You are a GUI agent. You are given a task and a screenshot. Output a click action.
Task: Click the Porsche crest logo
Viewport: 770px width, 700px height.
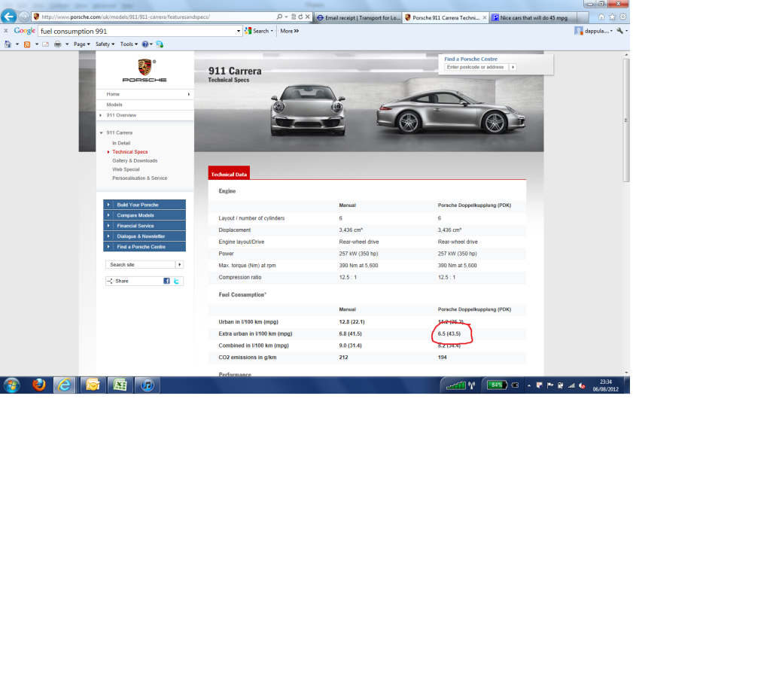[x=145, y=67]
